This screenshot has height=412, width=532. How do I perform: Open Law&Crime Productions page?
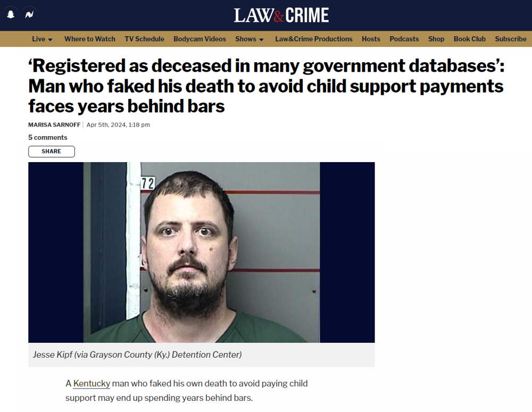click(313, 39)
